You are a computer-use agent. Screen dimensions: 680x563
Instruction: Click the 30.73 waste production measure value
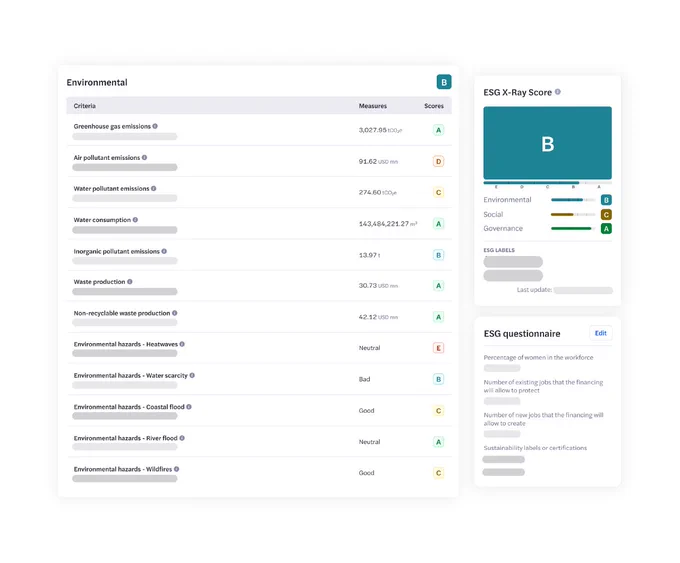368,286
